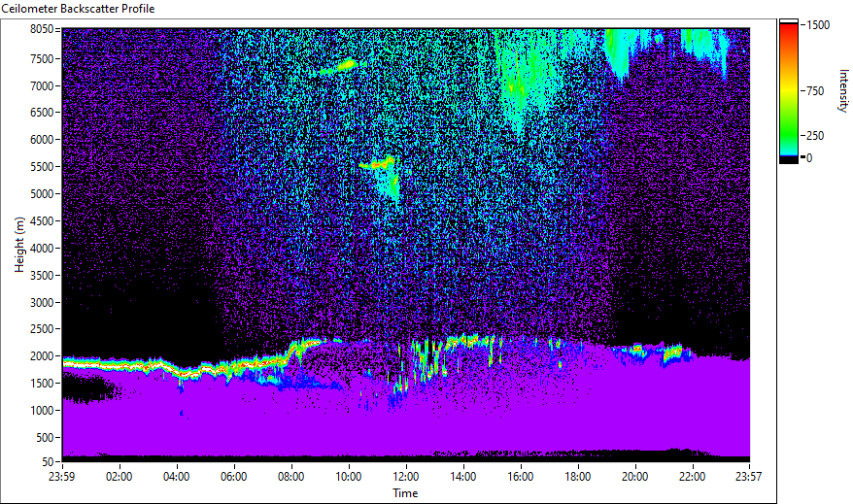Click the 22:00 time tick label
The height and width of the screenshot is (504, 853).
693,477
